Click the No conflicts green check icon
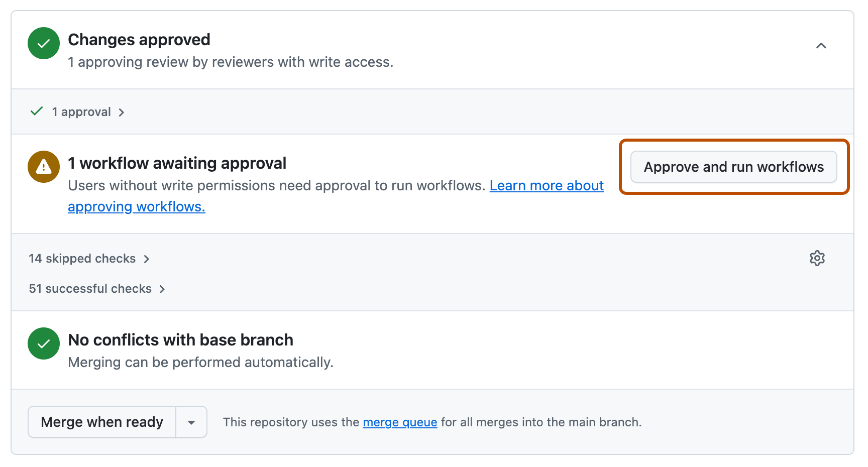The image size is (868, 467). pyautogui.click(x=43, y=343)
